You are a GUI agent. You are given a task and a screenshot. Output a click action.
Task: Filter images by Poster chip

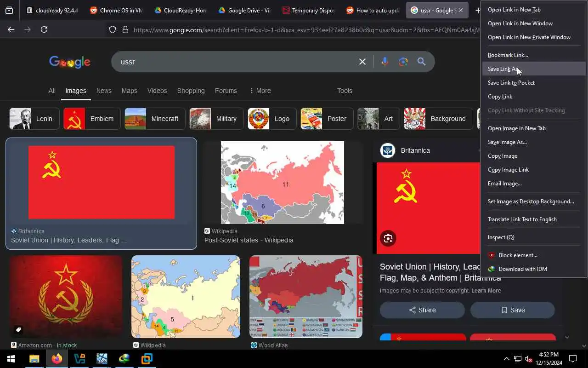tap(327, 119)
